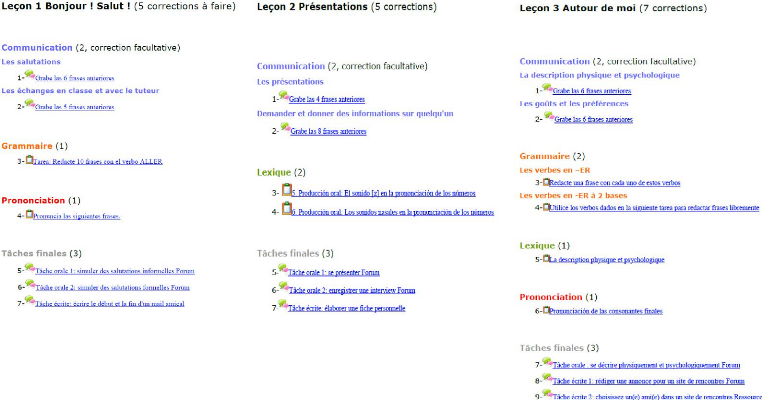Click Grammaire (1) heading in Leçon 1

[35, 146]
